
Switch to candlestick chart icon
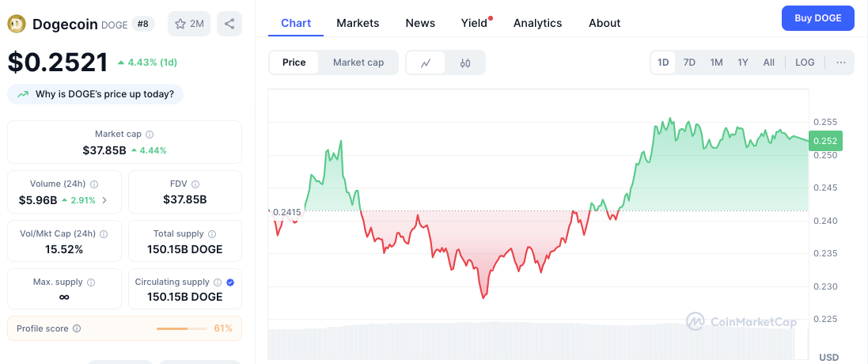pos(465,63)
